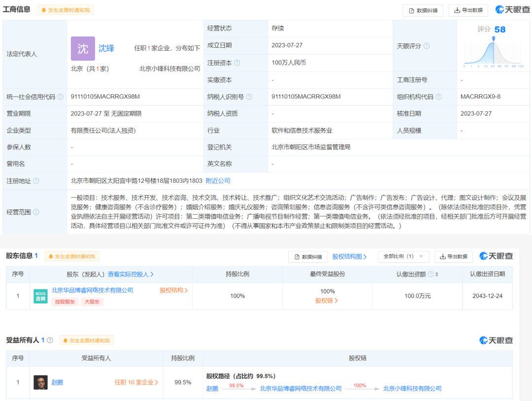
Task: Click 北京市朝阳区市场监督管理局 cell
Action: pyautogui.click(x=311, y=147)
